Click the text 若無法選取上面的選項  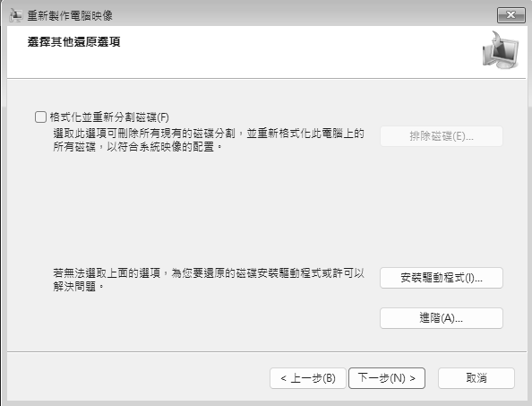click(107, 273)
